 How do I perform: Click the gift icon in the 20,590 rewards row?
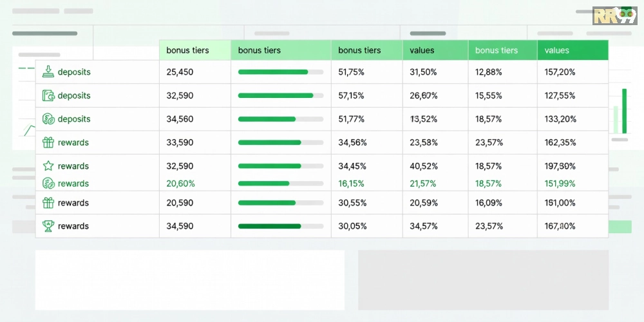(48, 203)
